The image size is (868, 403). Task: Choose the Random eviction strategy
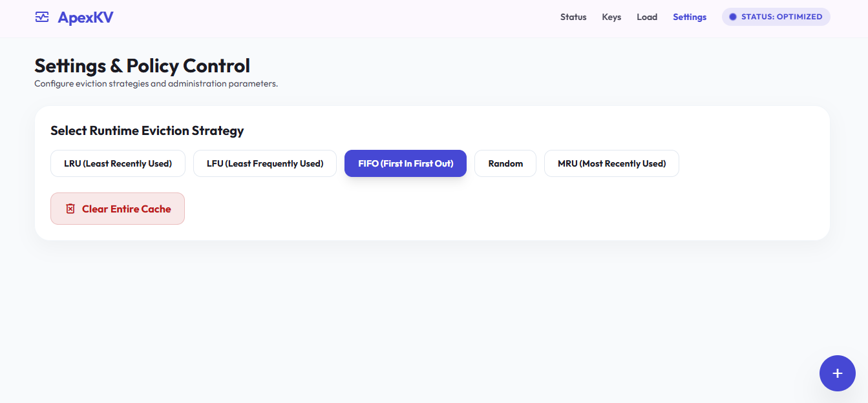coord(505,163)
